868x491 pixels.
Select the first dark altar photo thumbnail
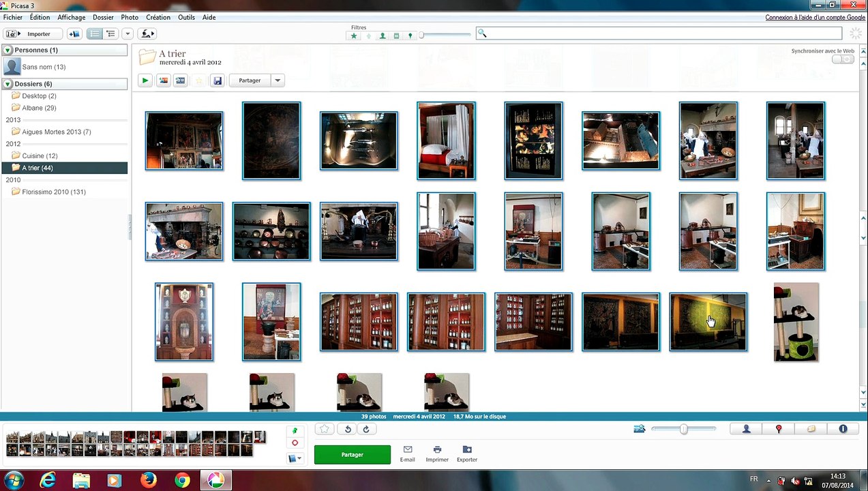[x=184, y=141]
